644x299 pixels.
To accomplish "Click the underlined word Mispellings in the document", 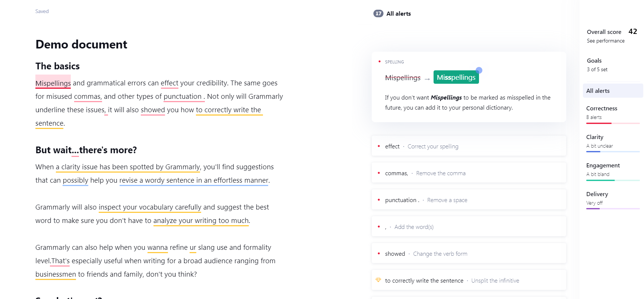I will [x=53, y=83].
